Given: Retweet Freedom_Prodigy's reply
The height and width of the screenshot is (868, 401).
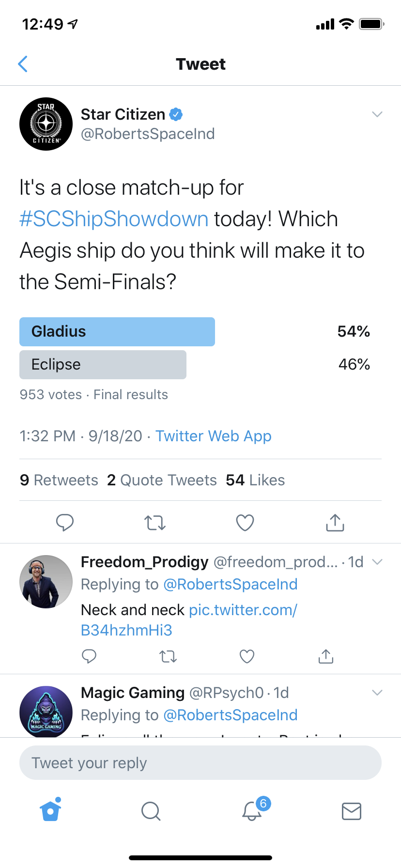Looking at the screenshot, I should pyautogui.click(x=168, y=656).
